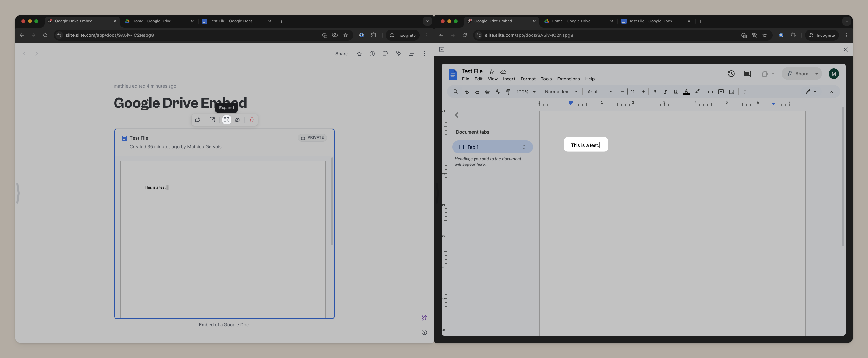Open the File menu in Google Docs
Viewport: 868px width, 358px height.
pos(465,79)
